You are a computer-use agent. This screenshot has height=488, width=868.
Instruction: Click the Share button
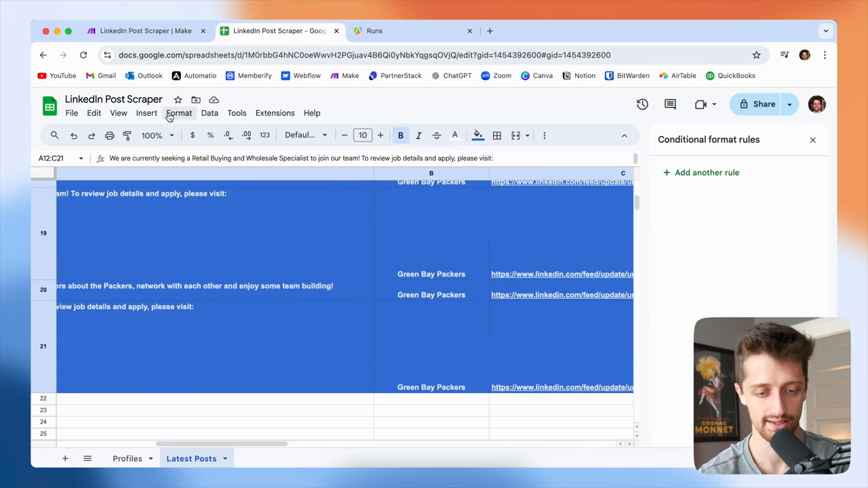[x=756, y=104]
